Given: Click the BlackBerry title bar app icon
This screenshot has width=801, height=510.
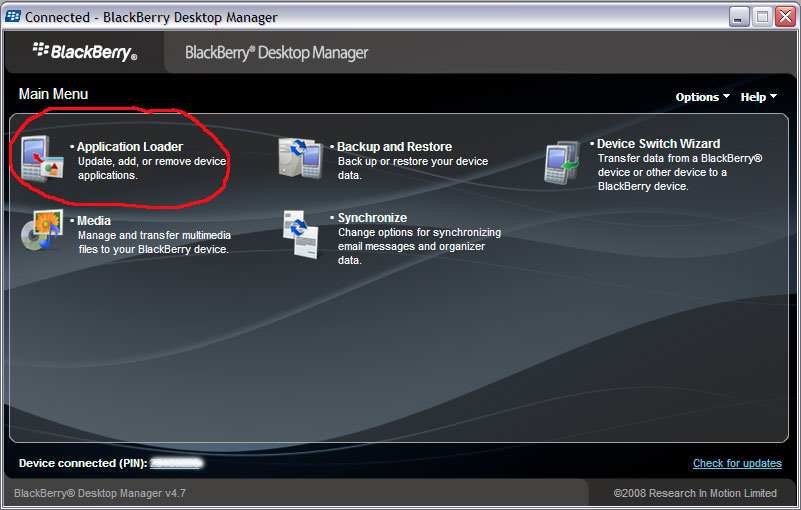Looking at the screenshot, I should pos(13,16).
